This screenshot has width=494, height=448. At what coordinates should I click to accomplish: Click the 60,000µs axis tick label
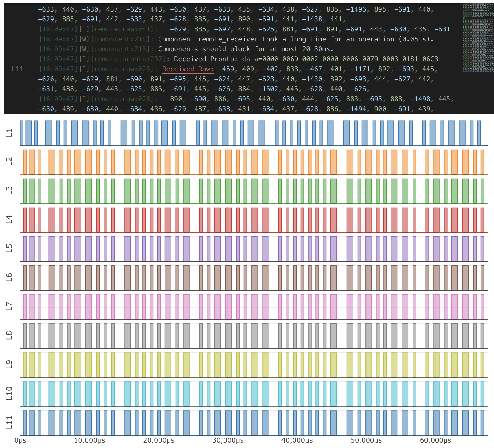click(435, 441)
